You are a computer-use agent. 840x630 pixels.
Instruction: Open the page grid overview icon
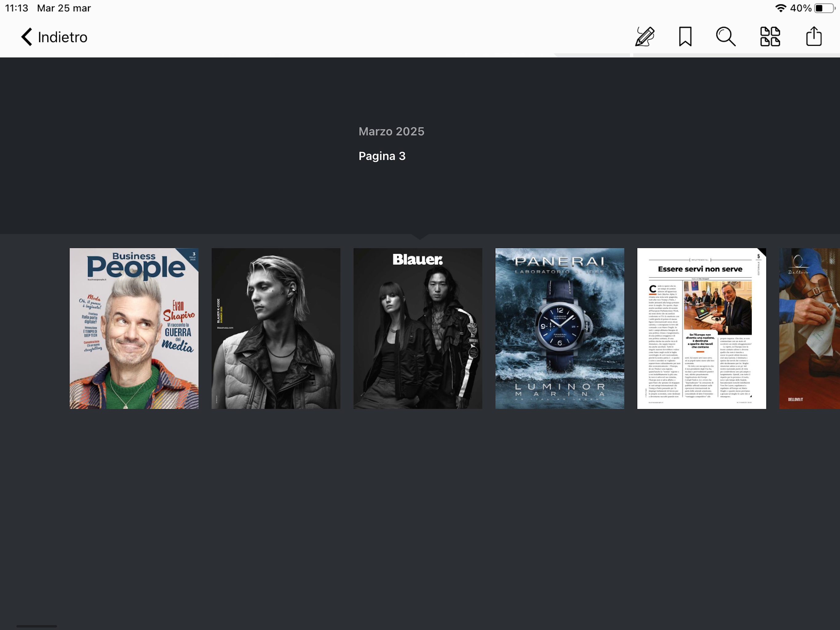tap(770, 37)
